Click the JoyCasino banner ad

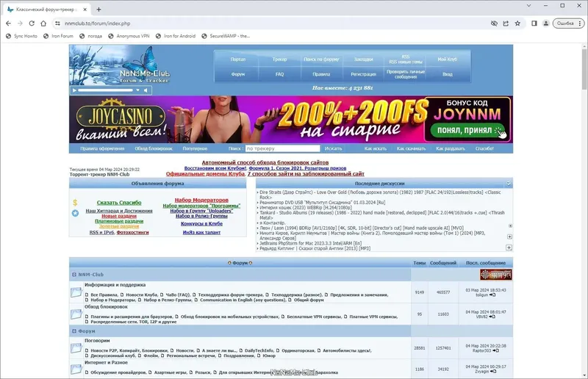[291, 119]
